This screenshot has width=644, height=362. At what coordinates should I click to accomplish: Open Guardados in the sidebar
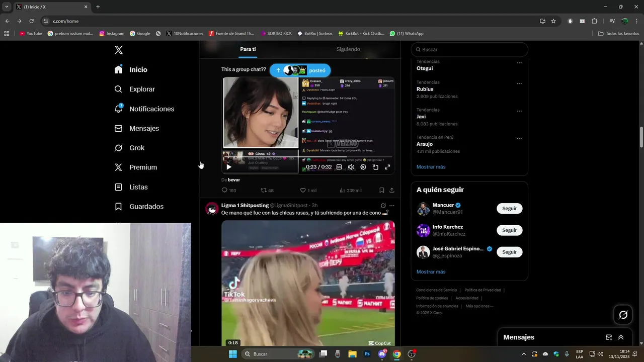pyautogui.click(x=139, y=207)
